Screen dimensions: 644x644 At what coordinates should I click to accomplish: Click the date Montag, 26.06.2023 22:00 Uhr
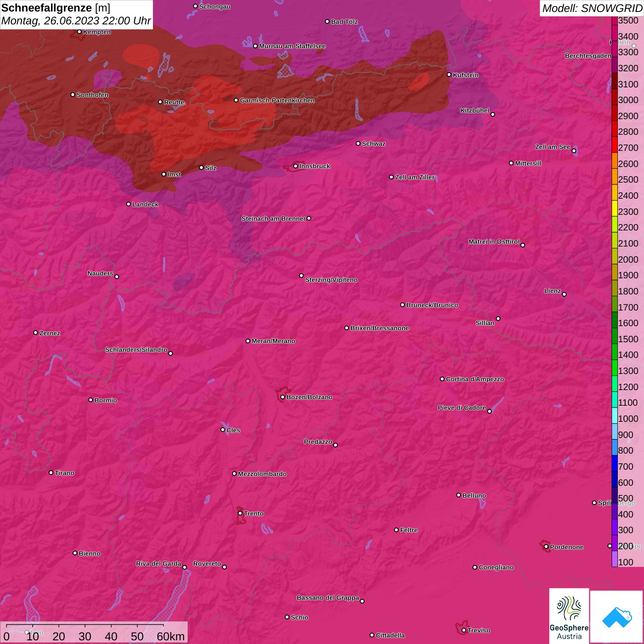76,21
